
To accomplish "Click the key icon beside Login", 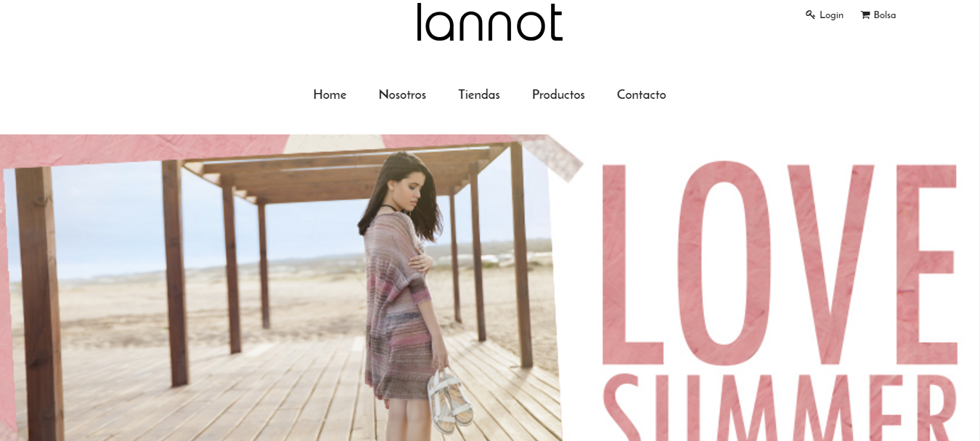I will coord(811,15).
